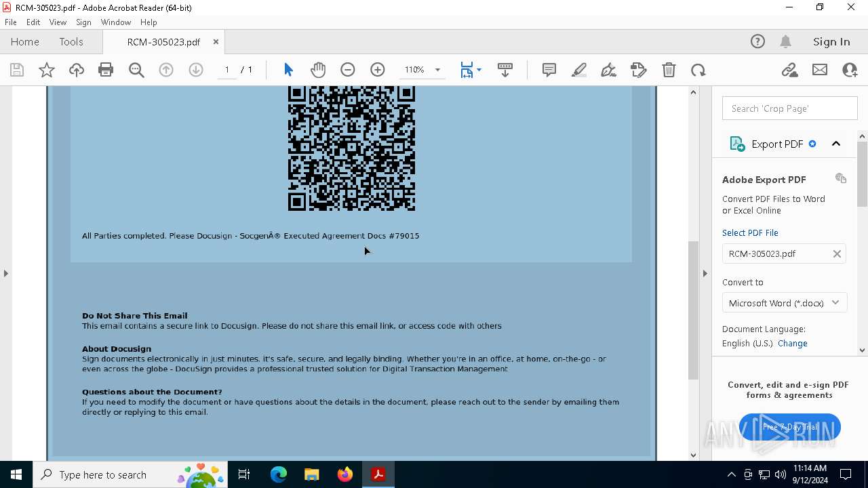Click the document vertical scrollbar thumb
This screenshot has height=488, width=868.
click(693, 310)
